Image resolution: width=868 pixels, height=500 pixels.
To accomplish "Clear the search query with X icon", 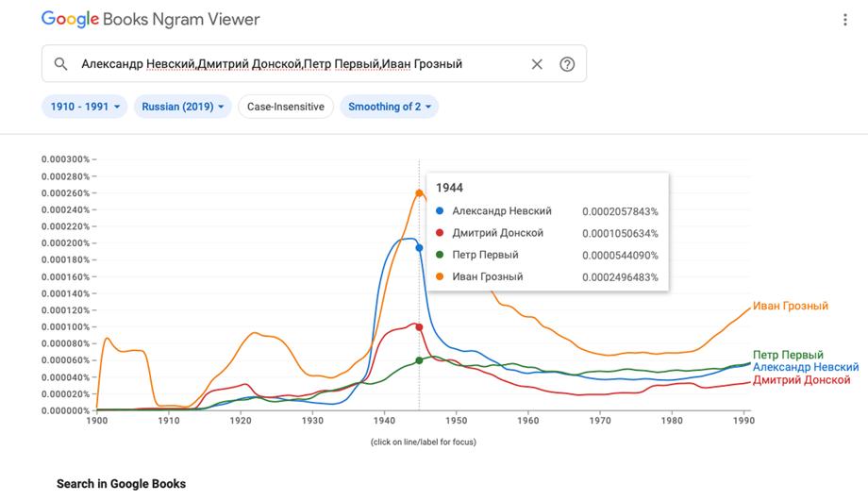I will pos(537,64).
